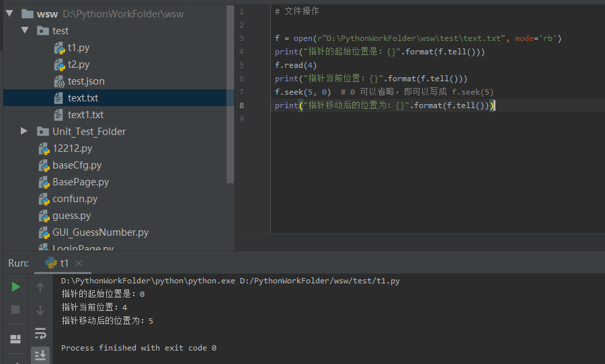
Task: Click the Python file icon of t1.py
Action: point(59,48)
